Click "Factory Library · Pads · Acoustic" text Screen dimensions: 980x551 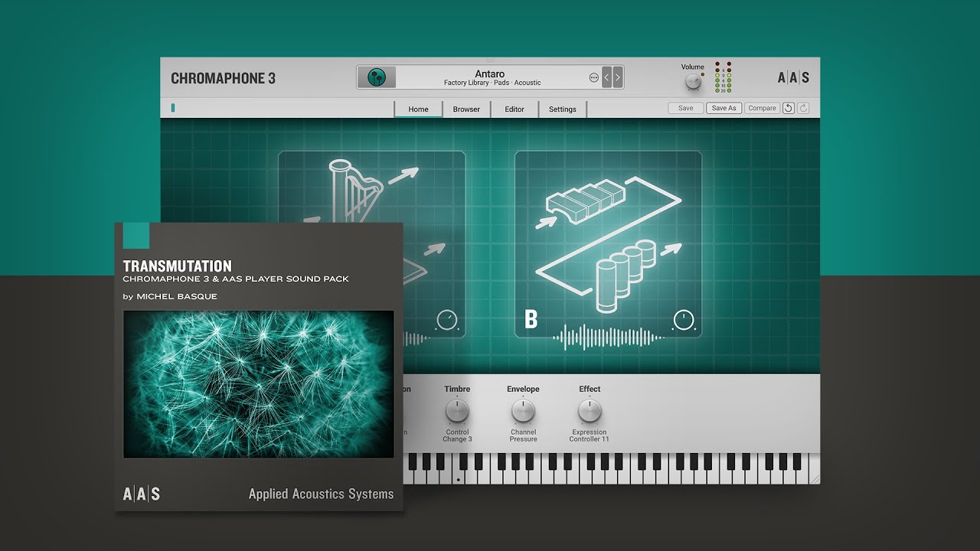(492, 83)
